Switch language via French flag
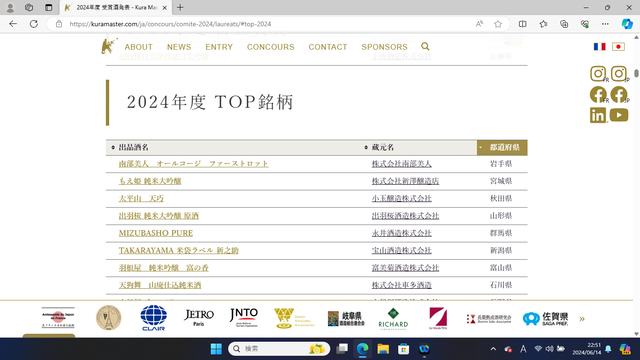The width and height of the screenshot is (640, 360). (600, 47)
